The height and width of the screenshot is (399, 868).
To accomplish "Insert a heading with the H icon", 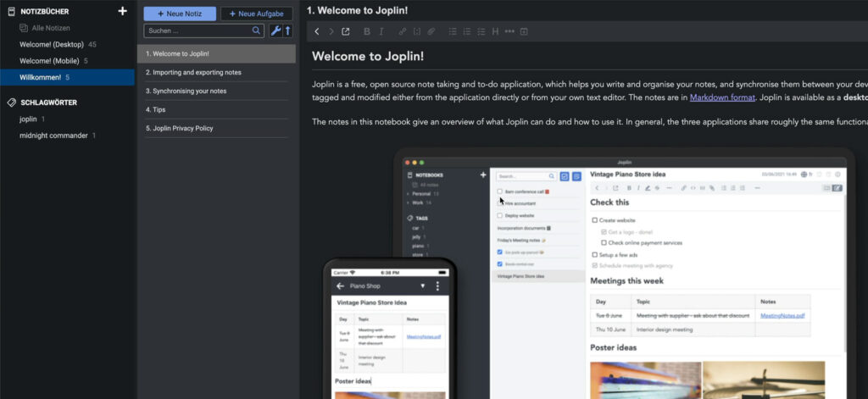I will point(495,32).
